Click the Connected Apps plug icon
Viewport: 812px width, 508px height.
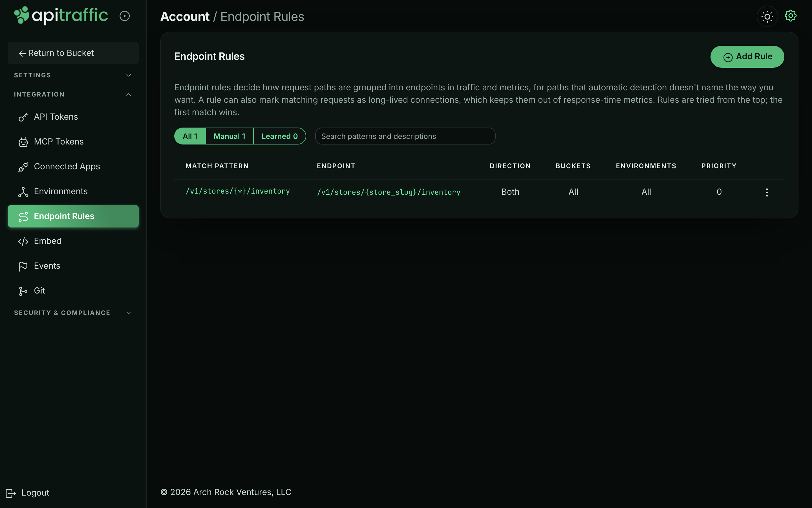tap(23, 167)
